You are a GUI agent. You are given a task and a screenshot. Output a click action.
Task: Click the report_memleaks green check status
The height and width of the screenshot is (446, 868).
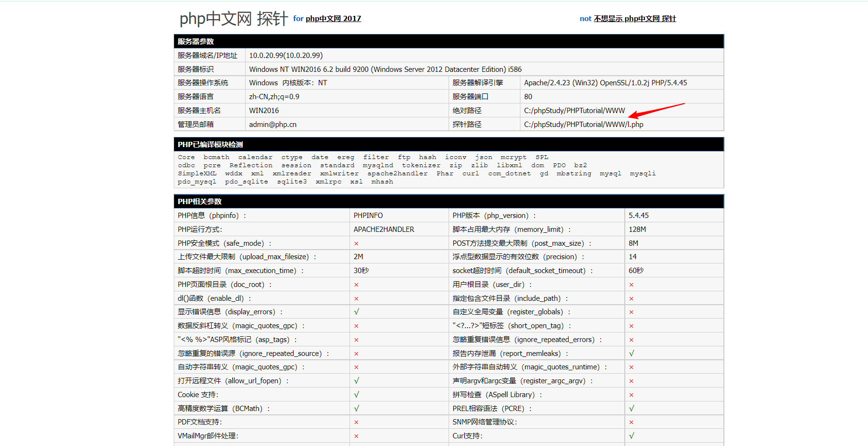pos(631,354)
